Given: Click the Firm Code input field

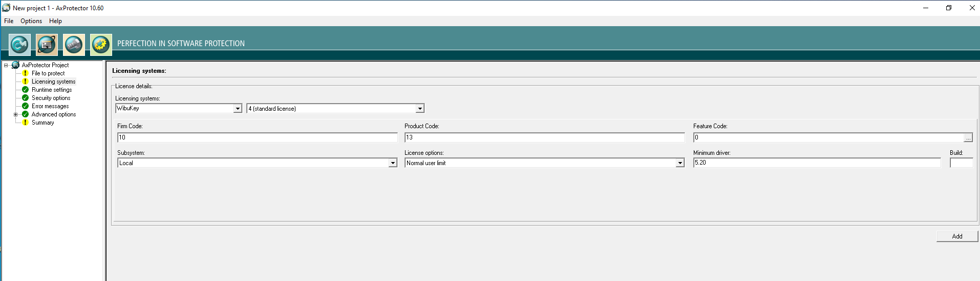Looking at the screenshot, I should [258, 137].
